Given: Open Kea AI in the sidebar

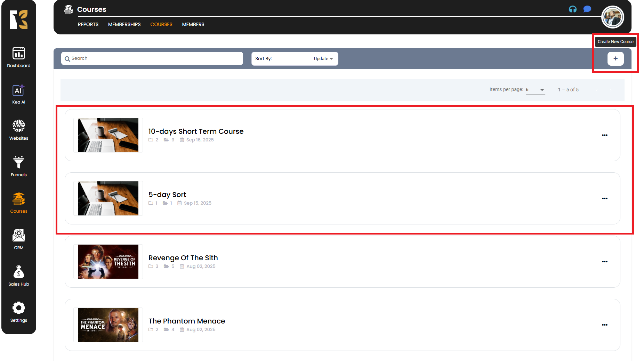Looking at the screenshot, I should tap(19, 94).
